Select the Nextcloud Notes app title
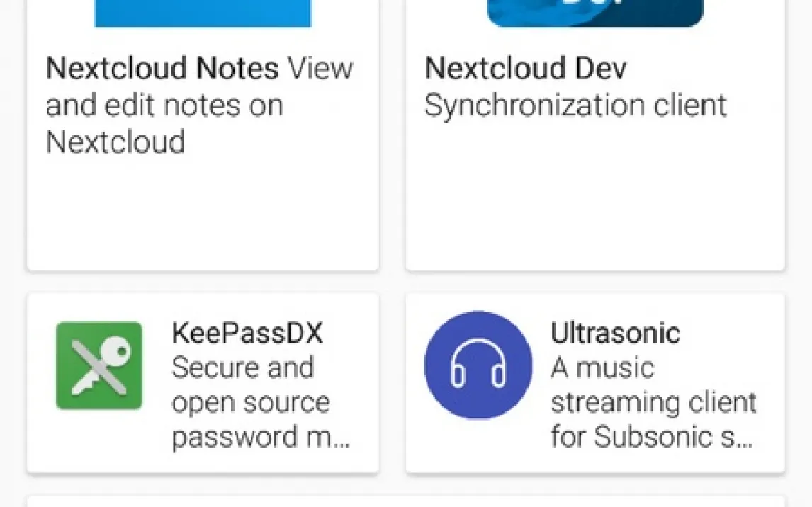This screenshot has height=507, width=812. click(162, 69)
